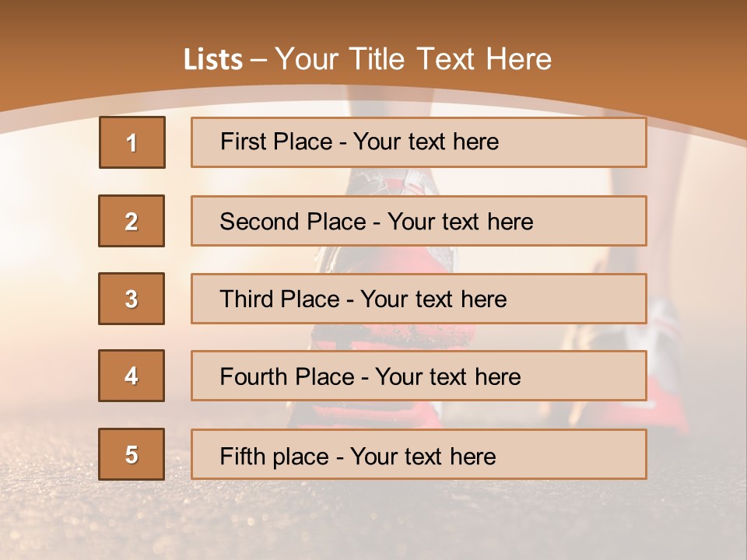
Task: Click the digit inside box 1
Action: click(x=132, y=143)
